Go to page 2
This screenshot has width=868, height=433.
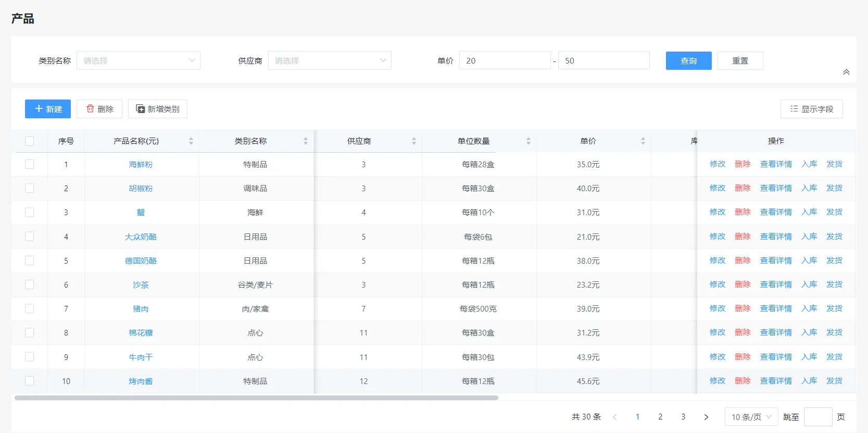click(660, 417)
